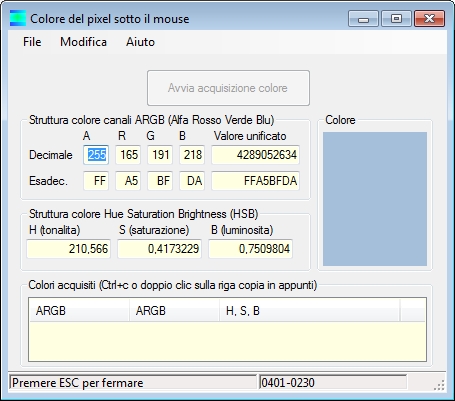The height and width of the screenshot is (401, 455).
Task: Open the Modifica menu
Action: 83,42
